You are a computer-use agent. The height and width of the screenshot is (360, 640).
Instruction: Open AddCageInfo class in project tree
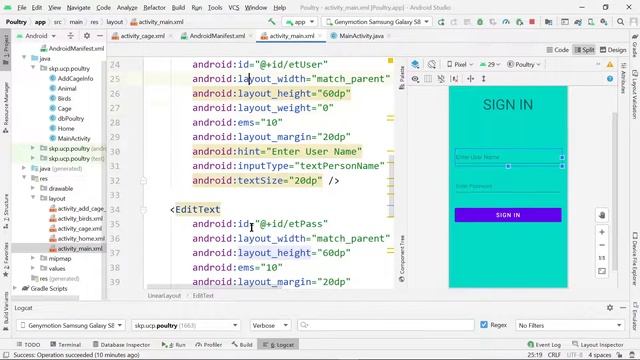(71, 78)
